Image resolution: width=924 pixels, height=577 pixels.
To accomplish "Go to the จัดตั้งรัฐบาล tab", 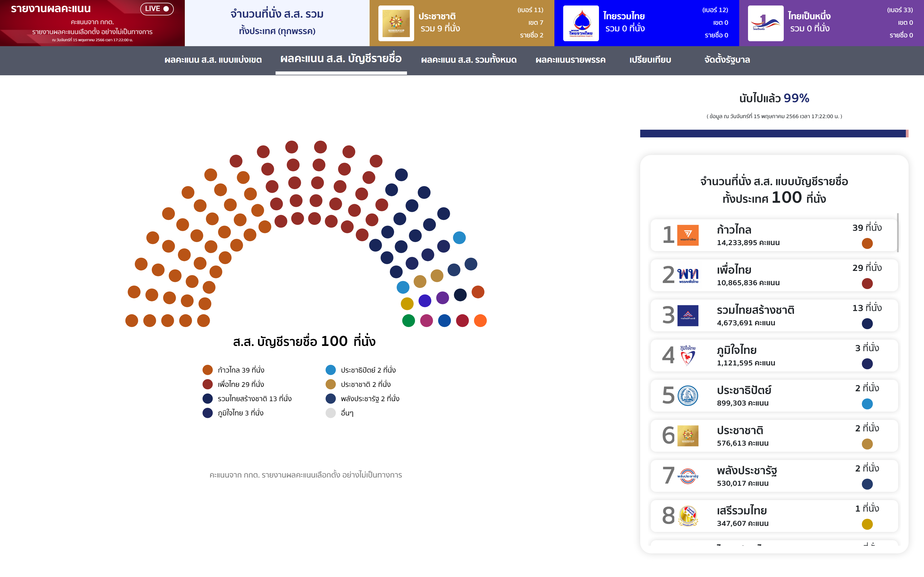I will tap(727, 60).
